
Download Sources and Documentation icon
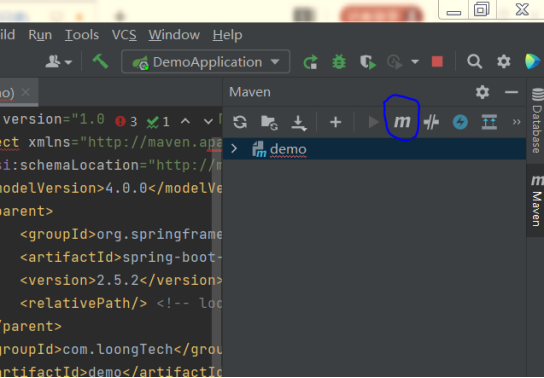pos(299,123)
